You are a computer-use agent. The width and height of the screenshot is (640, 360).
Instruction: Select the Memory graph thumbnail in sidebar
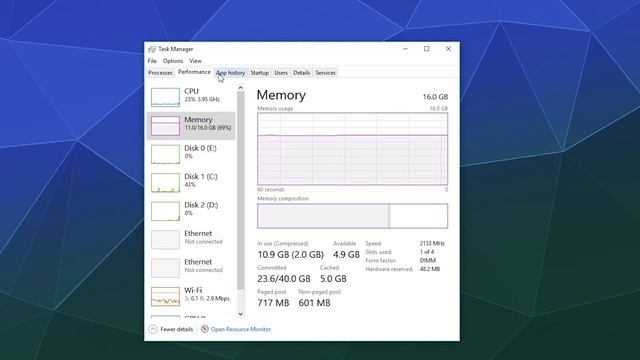tap(165, 126)
